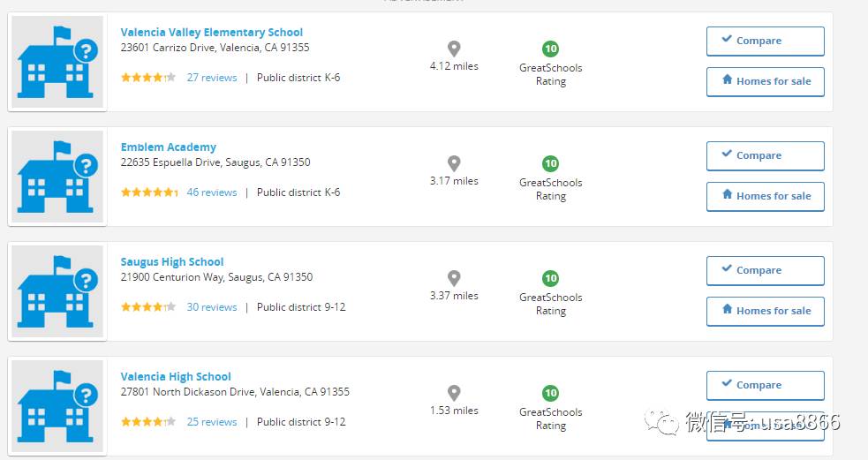This screenshot has width=868, height=460.
Task: Open the Emblem Academy title link
Action: pyautogui.click(x=169, y=147)
